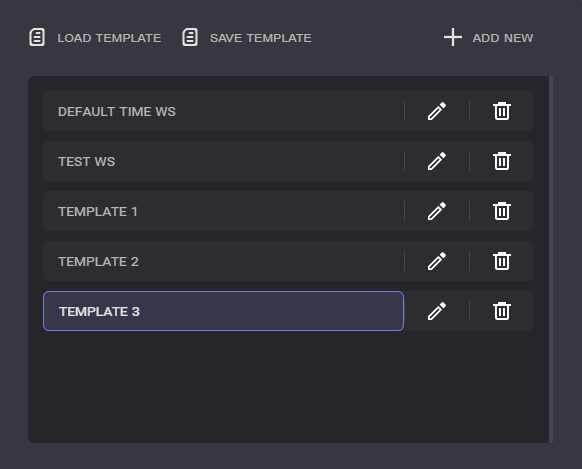Click the Load Template document icon

point(37,37)
